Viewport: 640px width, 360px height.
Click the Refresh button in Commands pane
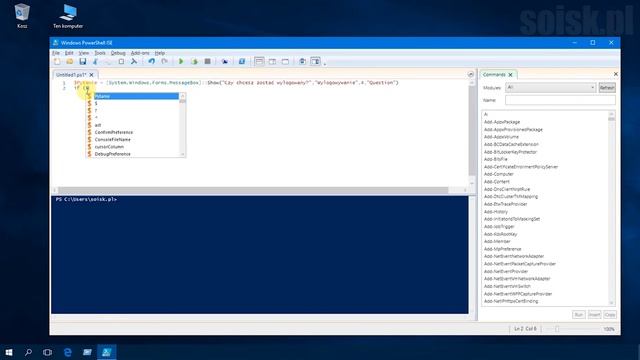[x=607, y=88]
